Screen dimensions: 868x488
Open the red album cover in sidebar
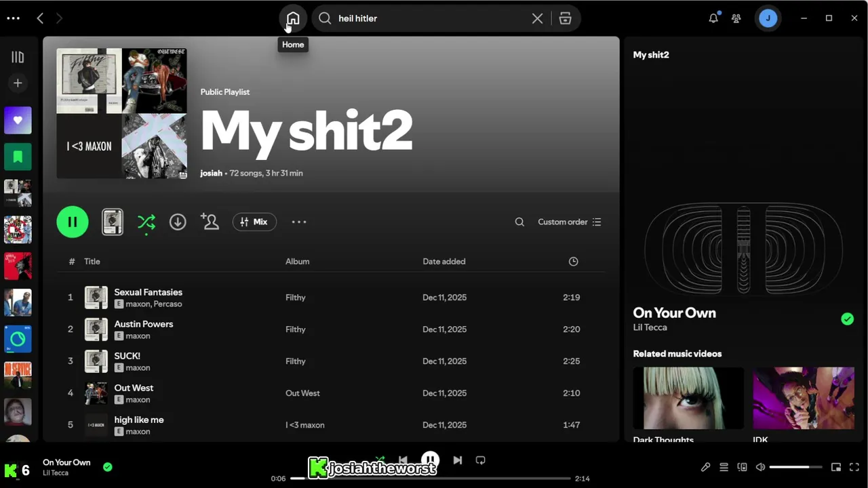tap(18, 266)
